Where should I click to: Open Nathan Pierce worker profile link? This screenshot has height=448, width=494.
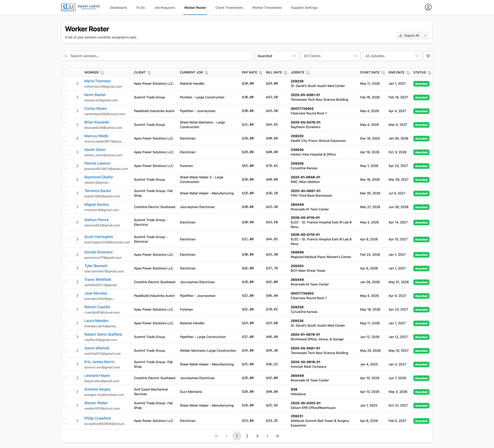96,220
